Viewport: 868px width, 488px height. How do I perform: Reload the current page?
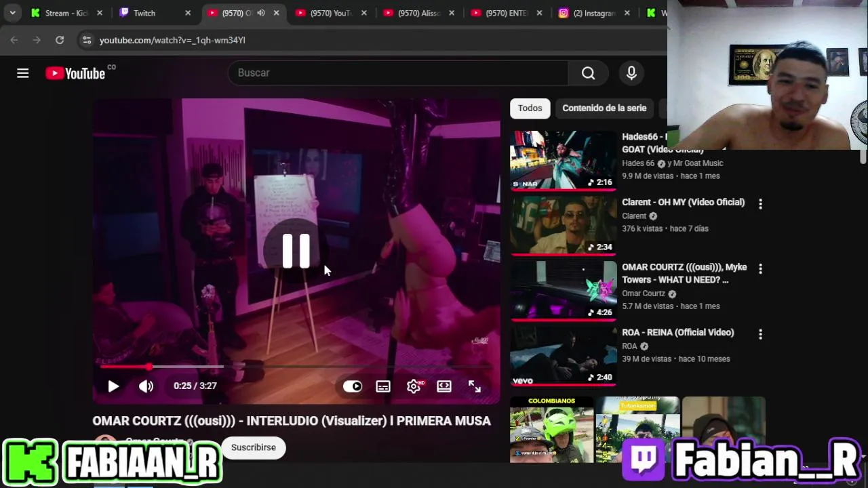tap(60, 41)
